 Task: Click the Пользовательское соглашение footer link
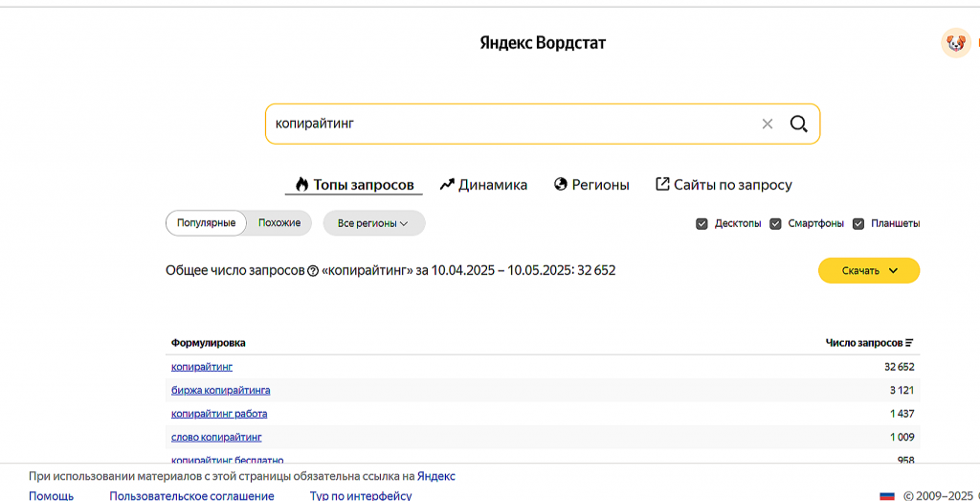(x=191, y=495)
